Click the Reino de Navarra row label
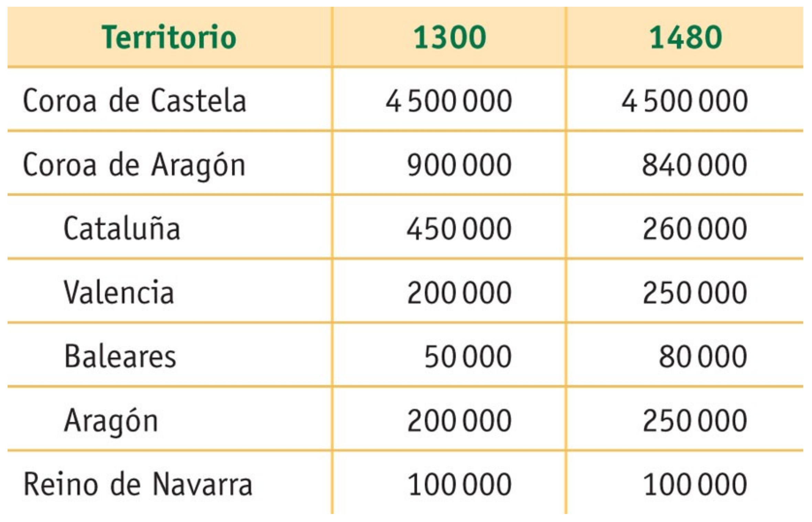This screenshot has height=522, width=812. point(138,484)
